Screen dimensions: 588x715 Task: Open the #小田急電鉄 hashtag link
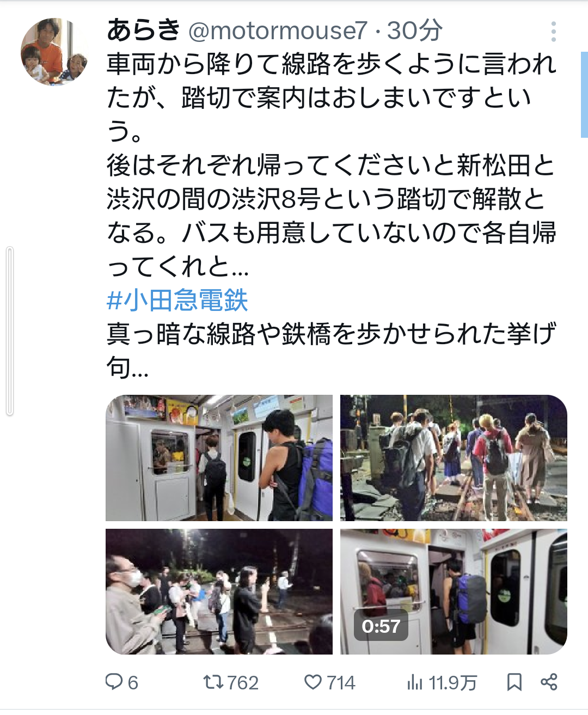177,300
